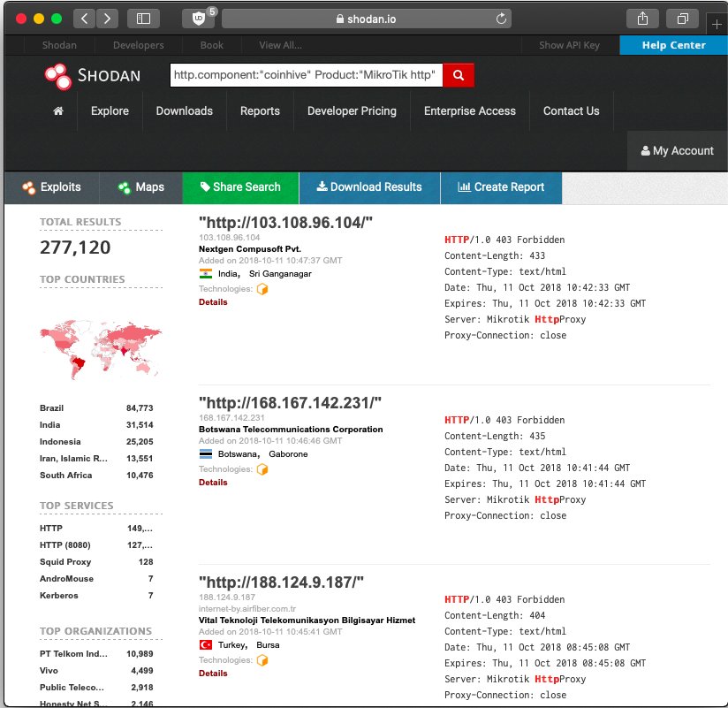Viewport: 728px width, 708px height.
Task: Open Enterprise Access page
Action: point(470,111)
